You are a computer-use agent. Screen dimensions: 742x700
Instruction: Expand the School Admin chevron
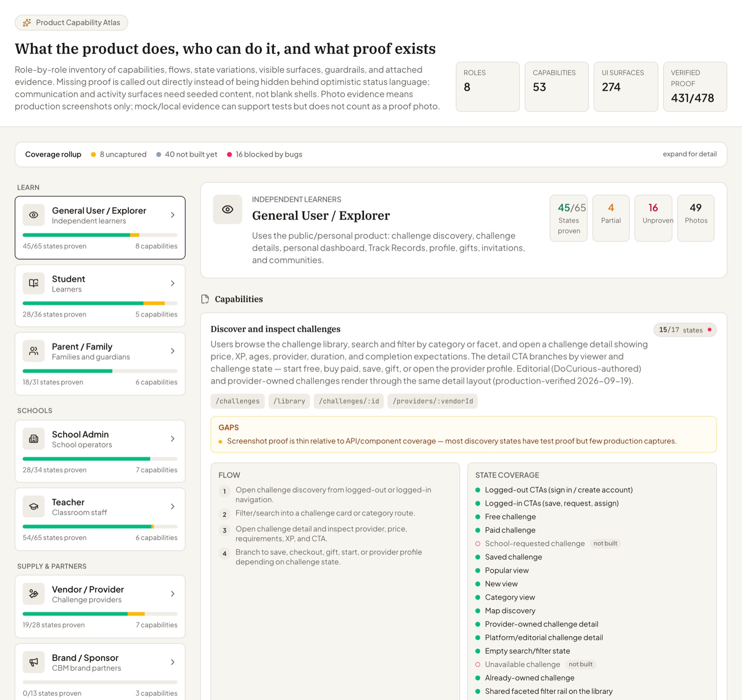(173, 438)
